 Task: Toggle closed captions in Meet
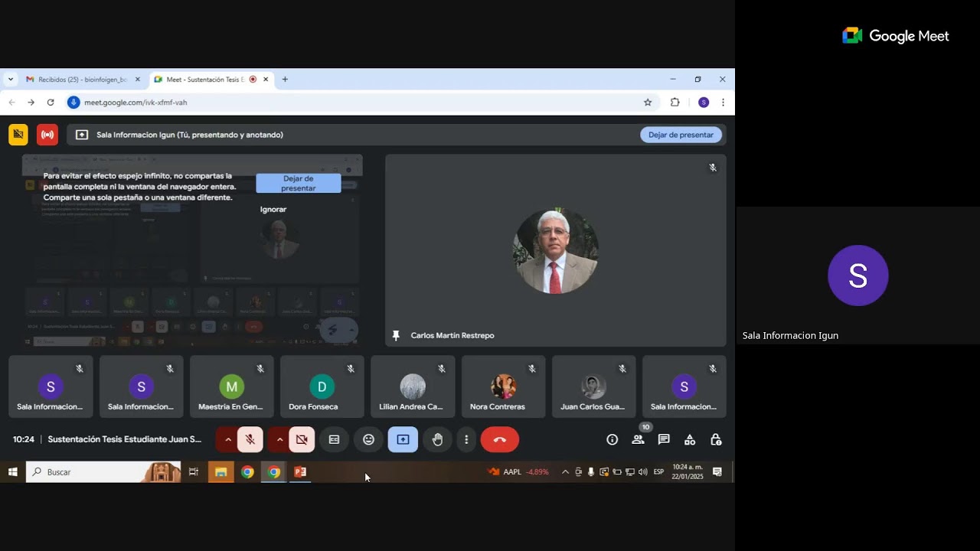click(x=334, y=439)
